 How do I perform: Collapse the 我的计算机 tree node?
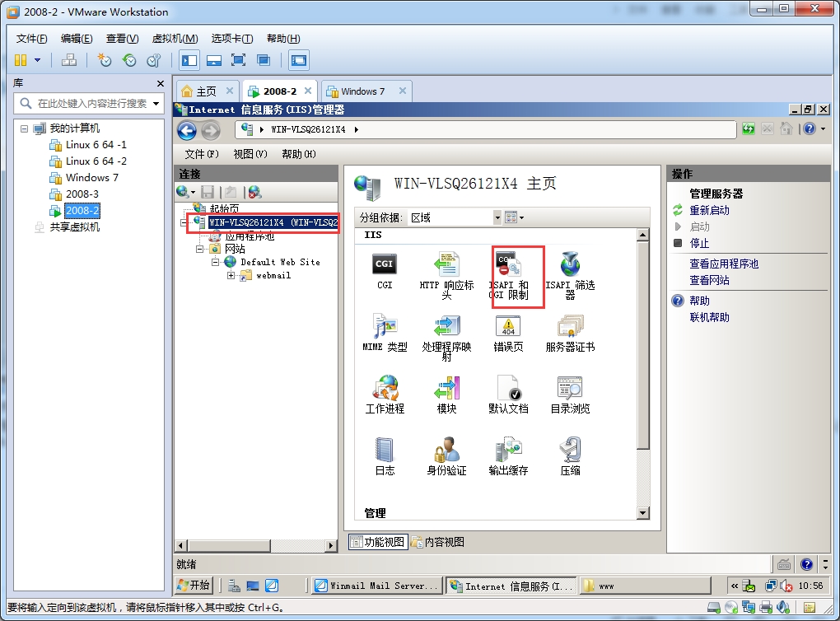point(24,128)
